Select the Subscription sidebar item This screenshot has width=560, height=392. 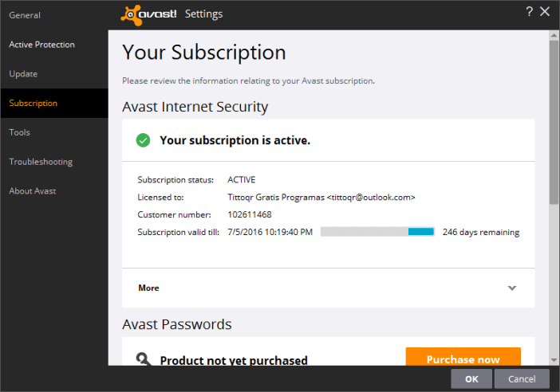(x=54, y=103)
